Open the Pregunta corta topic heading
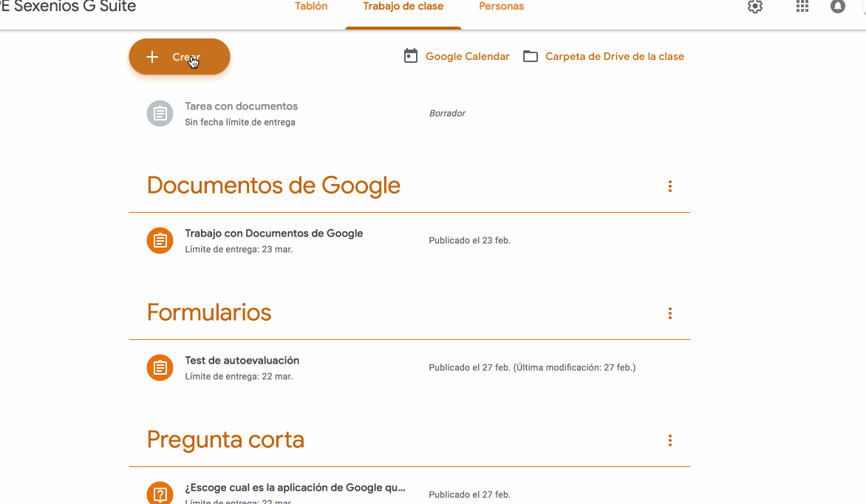866x504 pixels. click(225, 440)
